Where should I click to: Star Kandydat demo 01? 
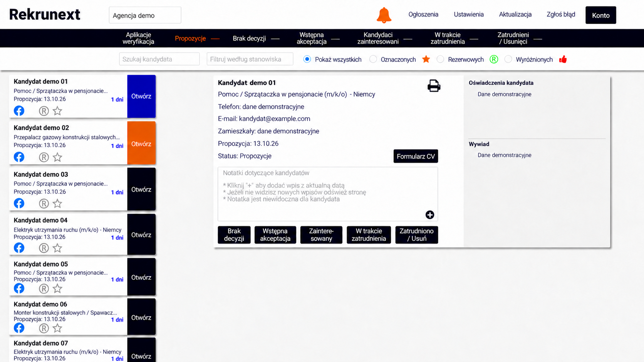(57, 111)
